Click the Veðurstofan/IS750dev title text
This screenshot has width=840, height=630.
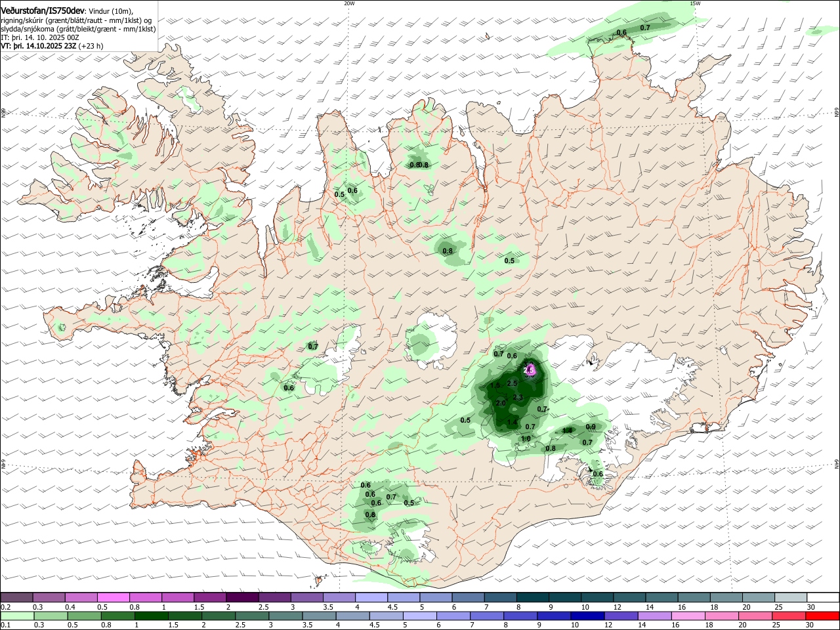(x=43, y=10)
